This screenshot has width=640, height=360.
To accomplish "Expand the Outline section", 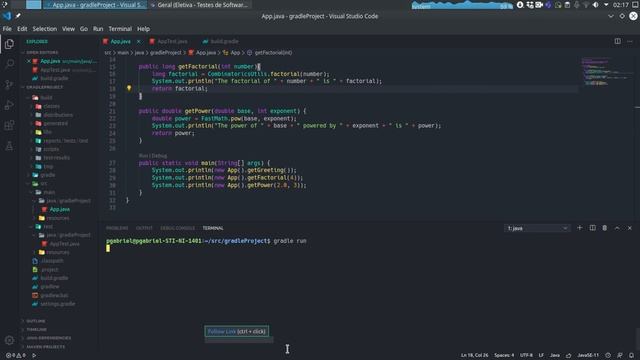I will (36, 321).
